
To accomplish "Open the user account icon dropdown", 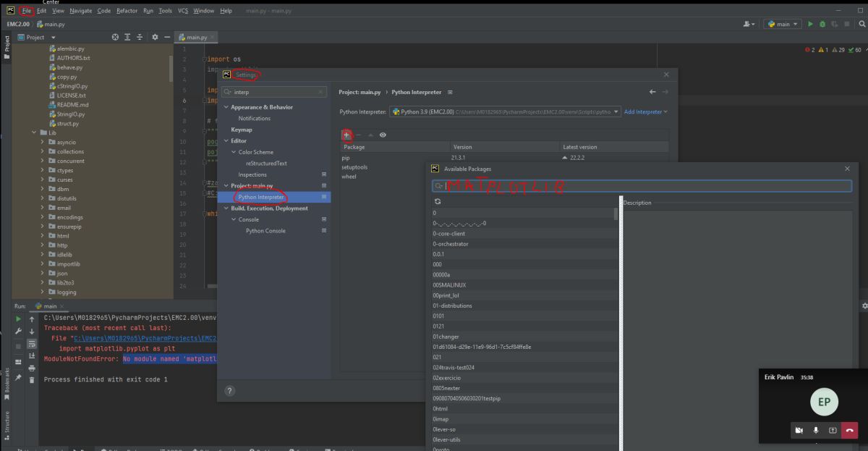I will pos(749,24).
